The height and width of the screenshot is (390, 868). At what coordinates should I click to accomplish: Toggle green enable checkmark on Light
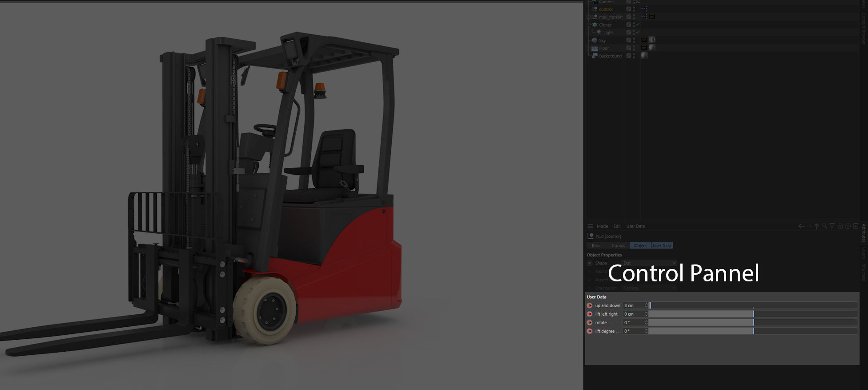point(638,32)
